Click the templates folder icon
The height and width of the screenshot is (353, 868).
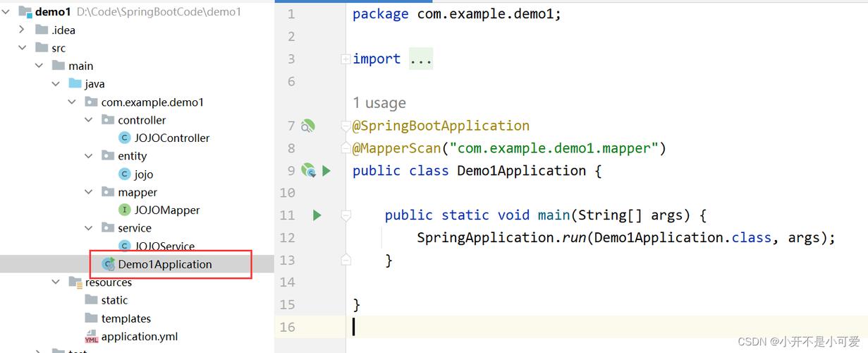pos(91,318)
